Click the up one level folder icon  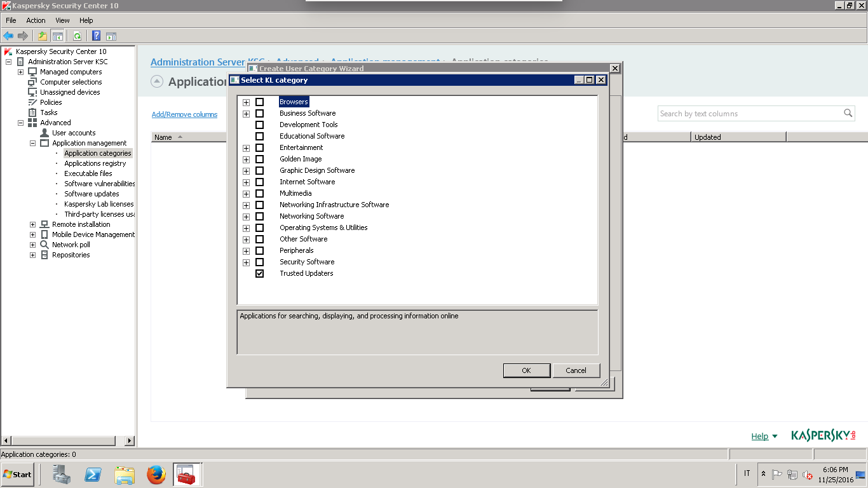point(43,36)
